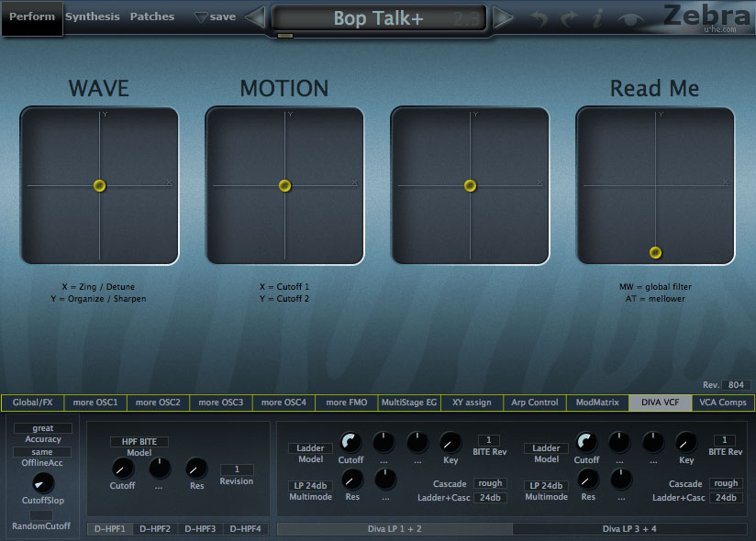Change right filter's BITE Rev value
Image resolution: width=756 pixels, height=541 pixels.
pyautogui.click(x=724, y=440)
